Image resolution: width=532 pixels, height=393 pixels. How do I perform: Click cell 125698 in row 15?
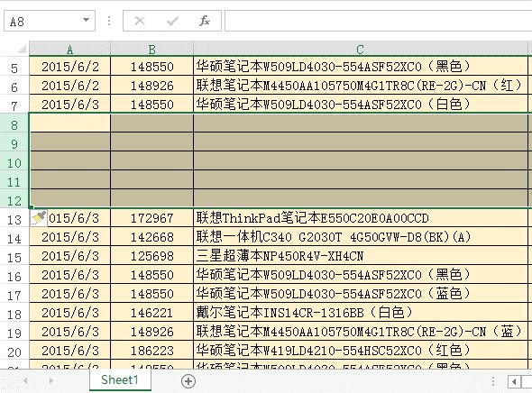coord(152,256)
